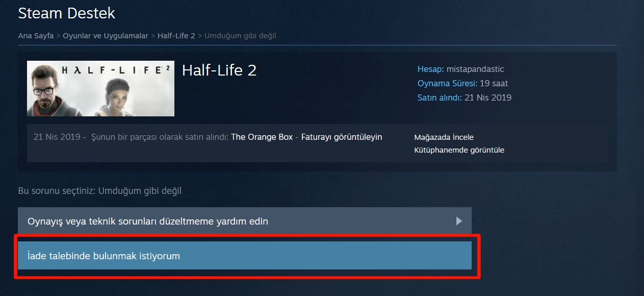Select 'İade talebinde bulunmak istiyorum' refund option

pos(245,256)
